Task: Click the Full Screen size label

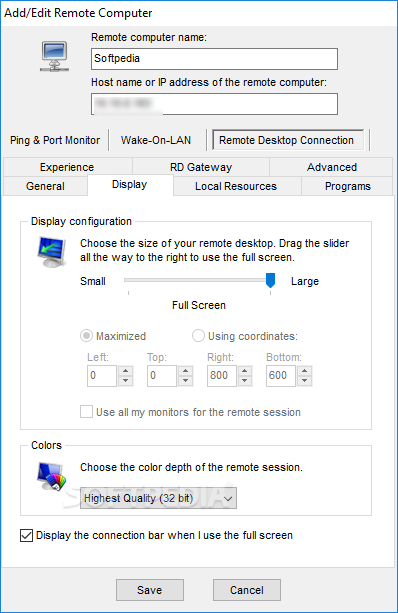Action: (199, 305)
